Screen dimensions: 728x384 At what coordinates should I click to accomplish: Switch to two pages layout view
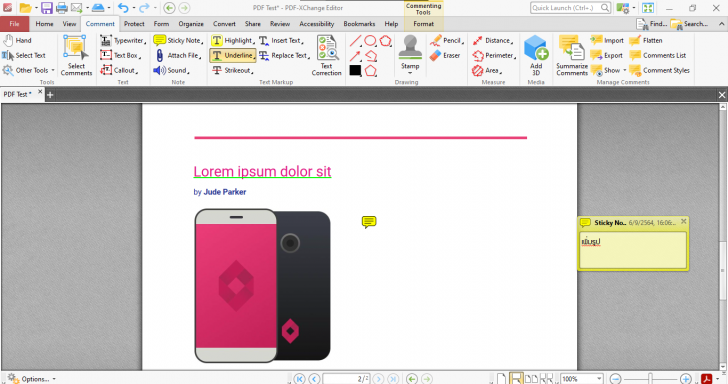tap(531, 378)
